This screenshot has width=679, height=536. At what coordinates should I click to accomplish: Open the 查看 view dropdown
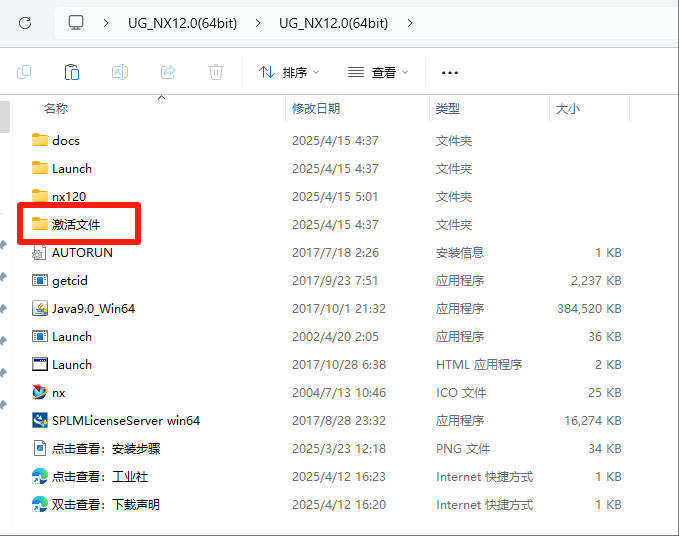coord(378,72)
